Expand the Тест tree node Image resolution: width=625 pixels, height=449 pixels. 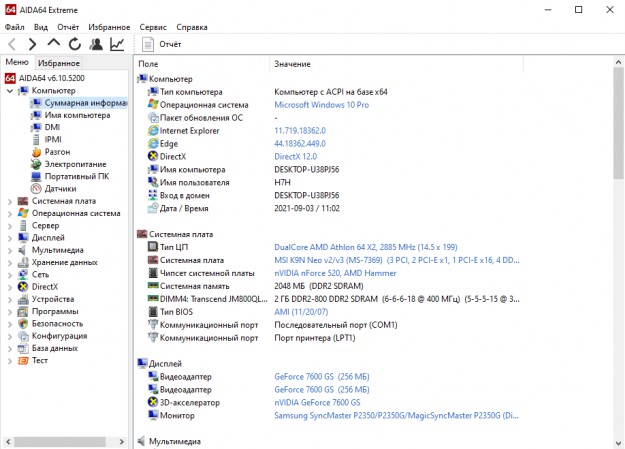coord(10,360)
